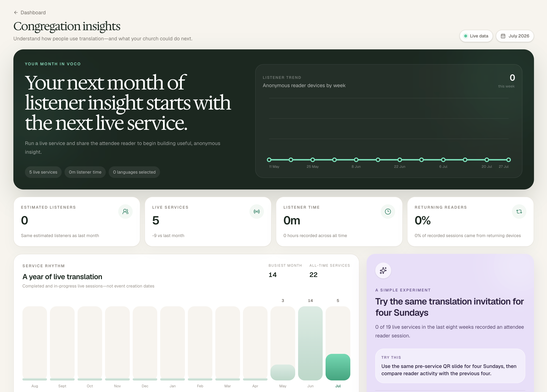
Task: Select the 0 languages selected chip
Action: pyautogui.click(x=134, y=172)
